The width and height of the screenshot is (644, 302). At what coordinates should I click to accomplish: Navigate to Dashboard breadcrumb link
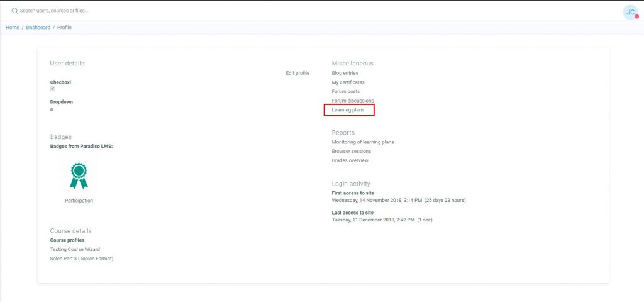[x=38, y=28]
